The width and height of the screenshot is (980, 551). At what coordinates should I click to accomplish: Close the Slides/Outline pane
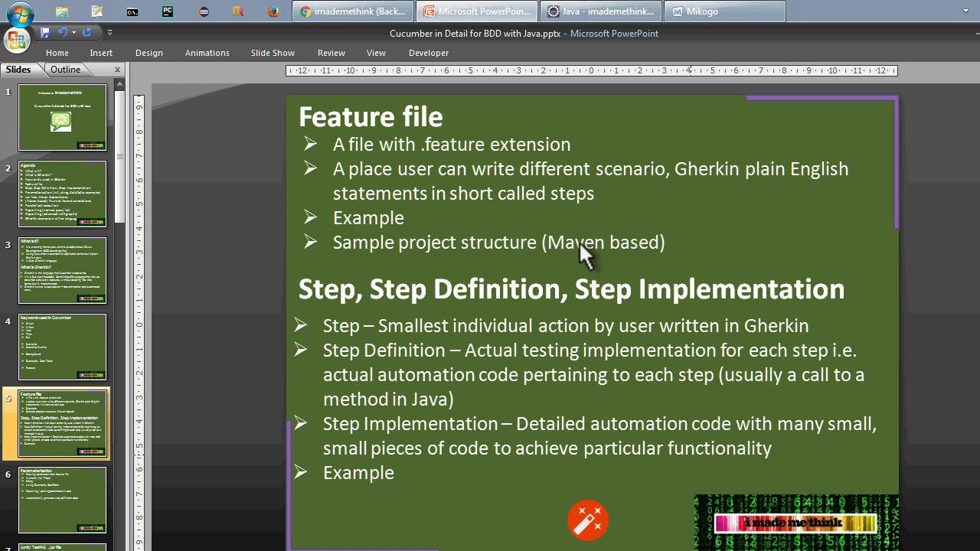point(117,70)
